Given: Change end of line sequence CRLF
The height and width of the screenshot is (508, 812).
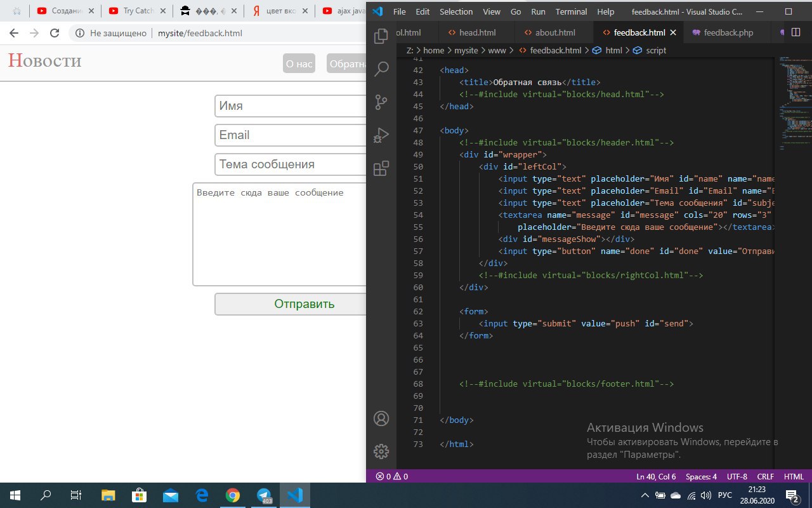Looking at the screenshot, I should 766,476.
